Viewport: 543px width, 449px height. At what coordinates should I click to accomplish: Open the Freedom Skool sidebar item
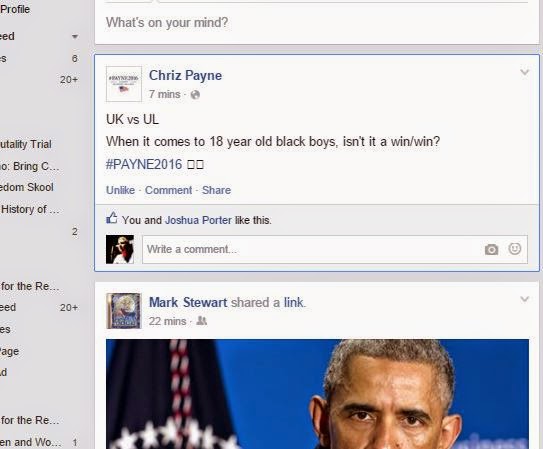[27, 187]
